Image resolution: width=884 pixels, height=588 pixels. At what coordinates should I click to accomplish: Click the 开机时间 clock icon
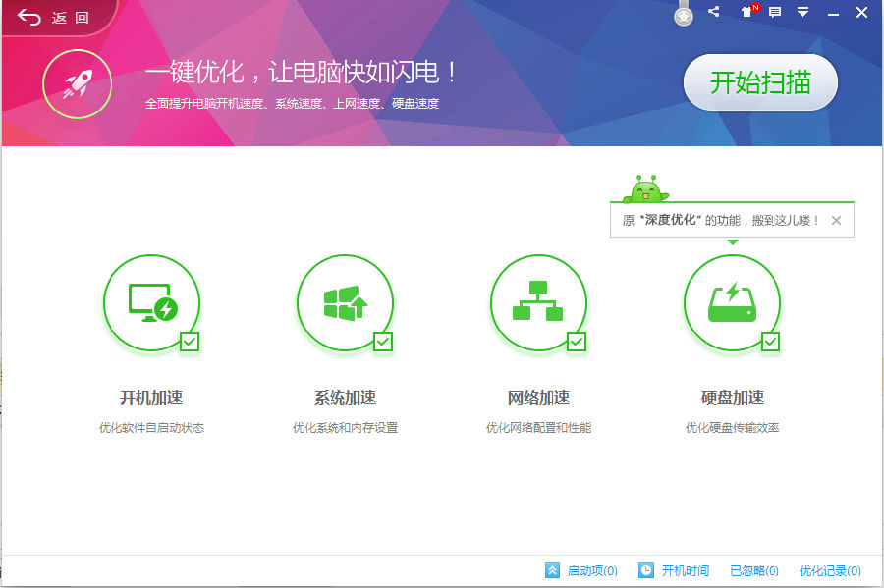(x=646, y=570)
